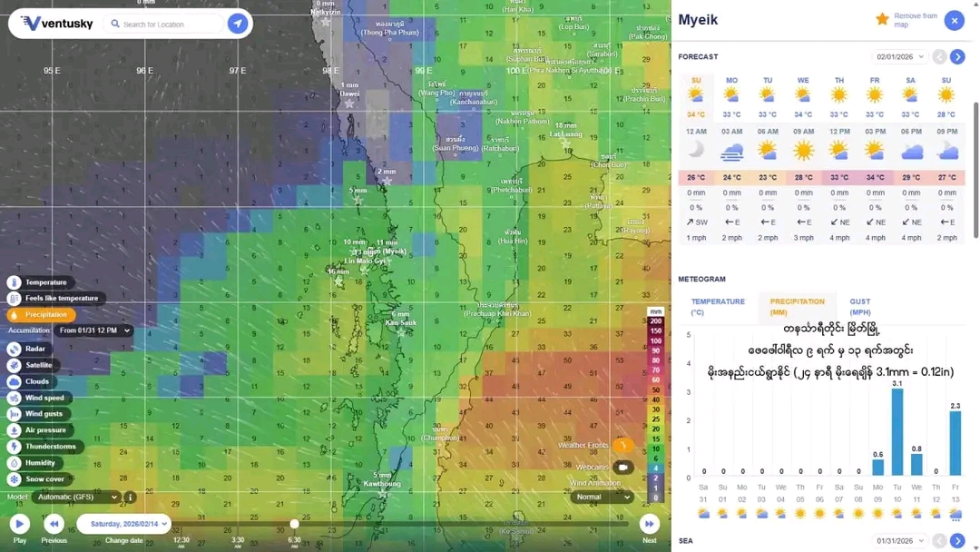Click the Ventusky logo
The image size is (980, 552).
(57, 24)
